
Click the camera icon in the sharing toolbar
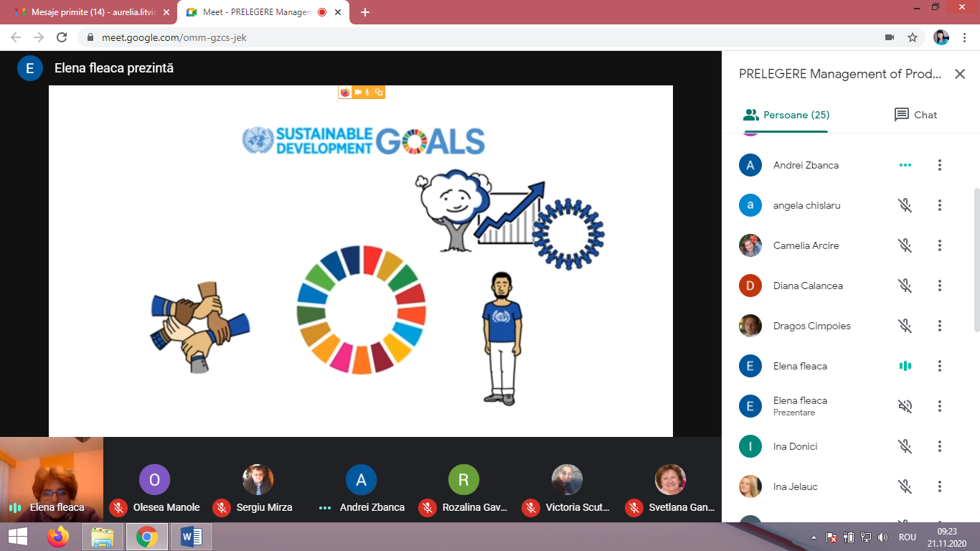point(358,92)
